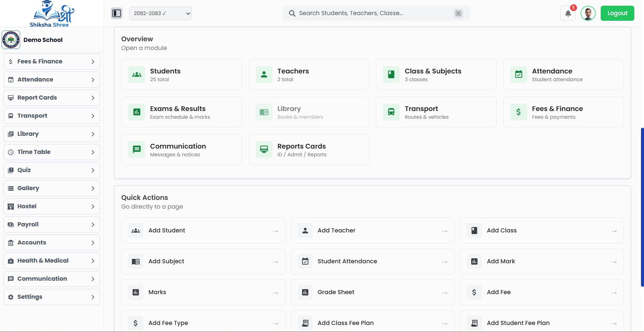The image size is (644, 332).
Task: Click the Students module icon
Action: click(136, 74)
